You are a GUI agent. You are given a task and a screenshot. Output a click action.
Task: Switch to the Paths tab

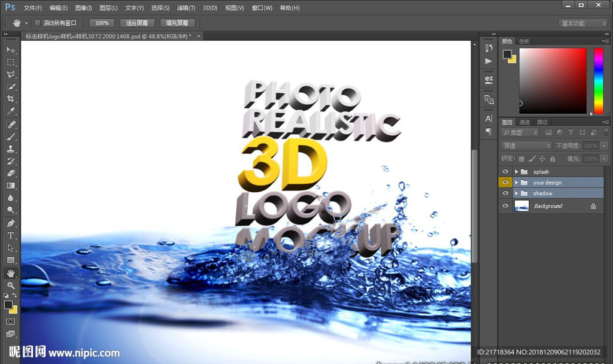click(x=542, y=122)
